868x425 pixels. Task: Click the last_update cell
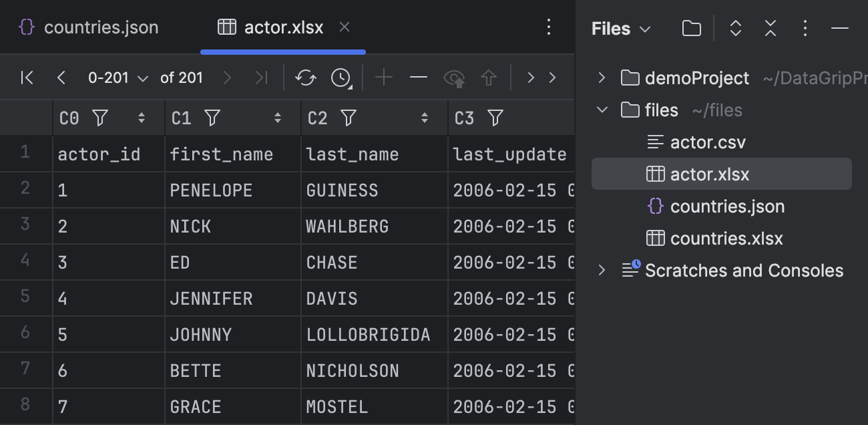click(511, 154)
